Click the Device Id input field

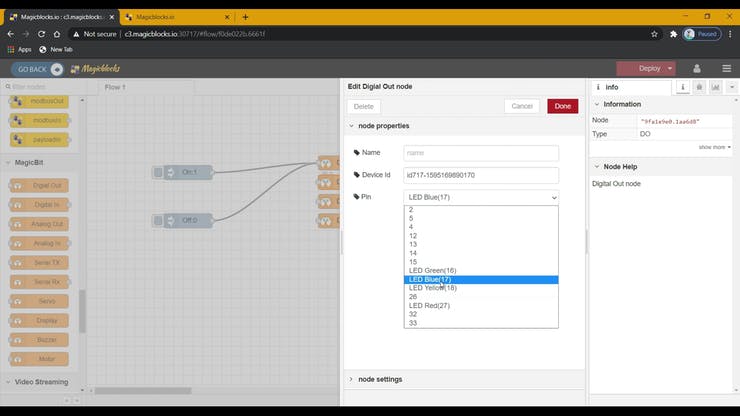coord(481,175)
